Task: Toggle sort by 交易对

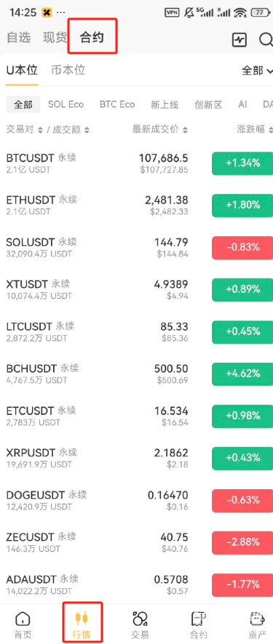Action: click(x=40, y=130)
